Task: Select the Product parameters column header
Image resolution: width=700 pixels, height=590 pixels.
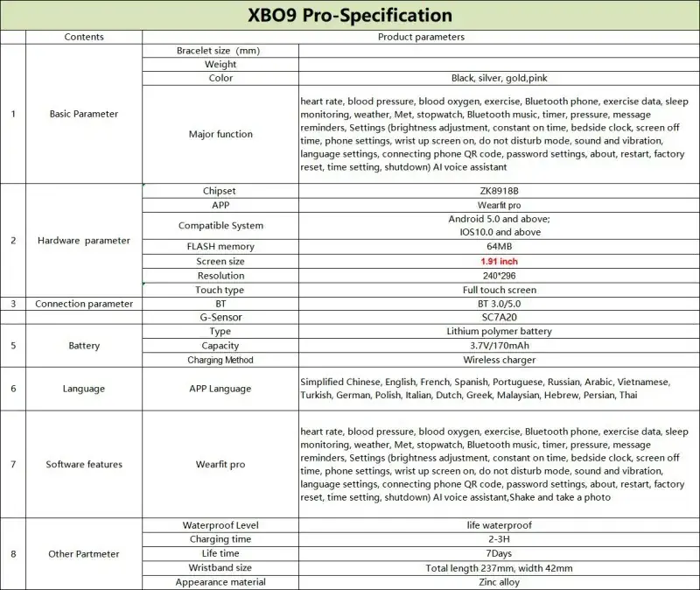Action: 421,37
